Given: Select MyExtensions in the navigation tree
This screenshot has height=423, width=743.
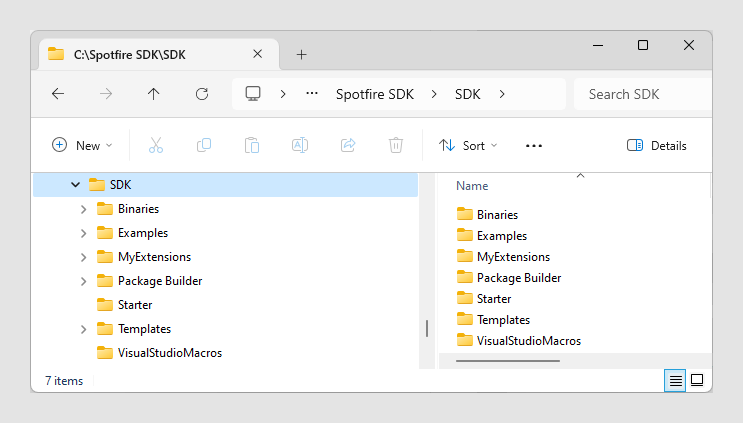Looking at the screenshot, I should [x=154, y=257].
